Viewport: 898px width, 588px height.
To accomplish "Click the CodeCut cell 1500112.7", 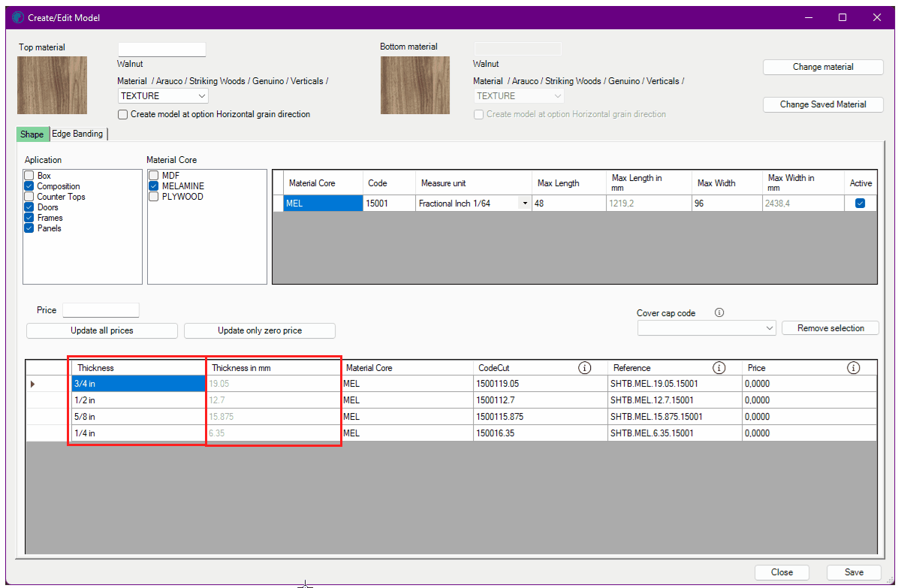I will pyautogui.click(x=541, y=400).
